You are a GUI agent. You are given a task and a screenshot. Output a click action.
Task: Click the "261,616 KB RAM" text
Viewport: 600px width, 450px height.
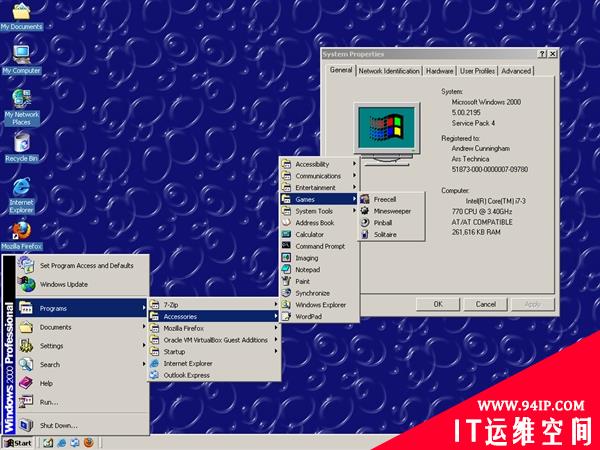pos(476,232)
